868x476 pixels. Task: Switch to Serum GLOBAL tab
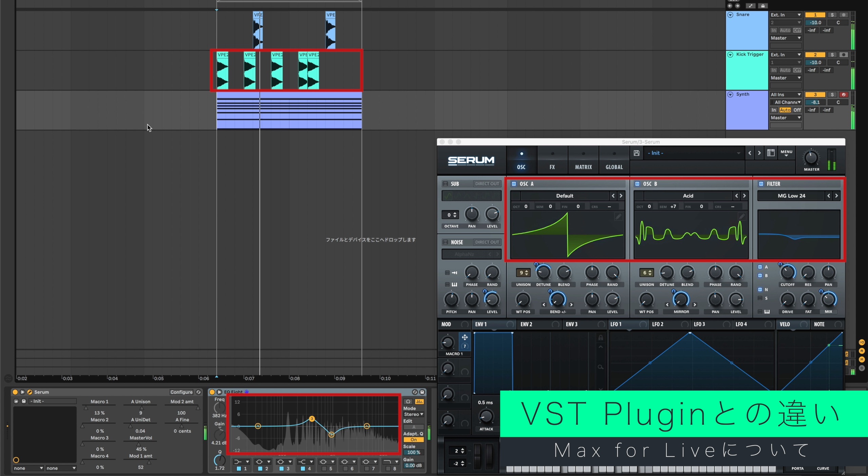pos(614,161)
